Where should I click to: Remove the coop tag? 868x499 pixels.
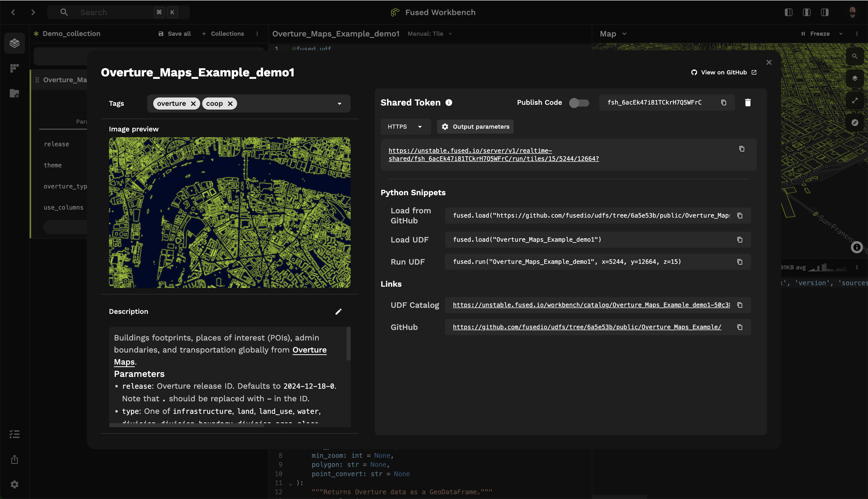click(230, 104)
